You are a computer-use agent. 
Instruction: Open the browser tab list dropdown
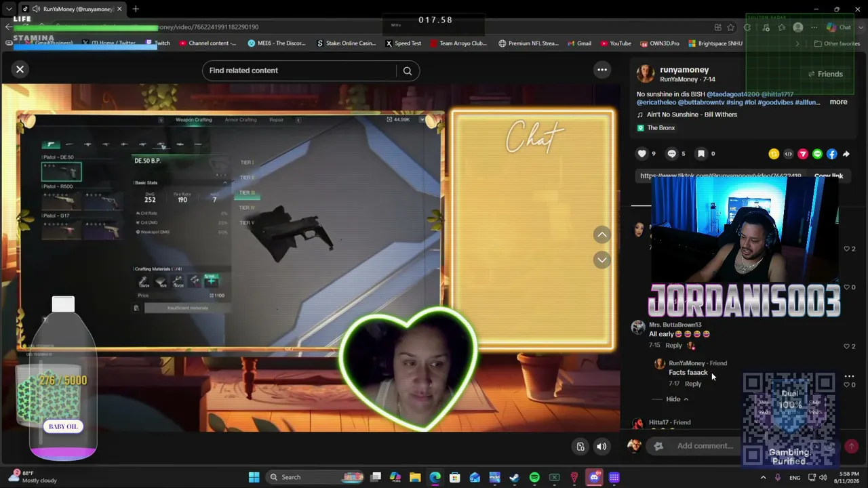9,9
